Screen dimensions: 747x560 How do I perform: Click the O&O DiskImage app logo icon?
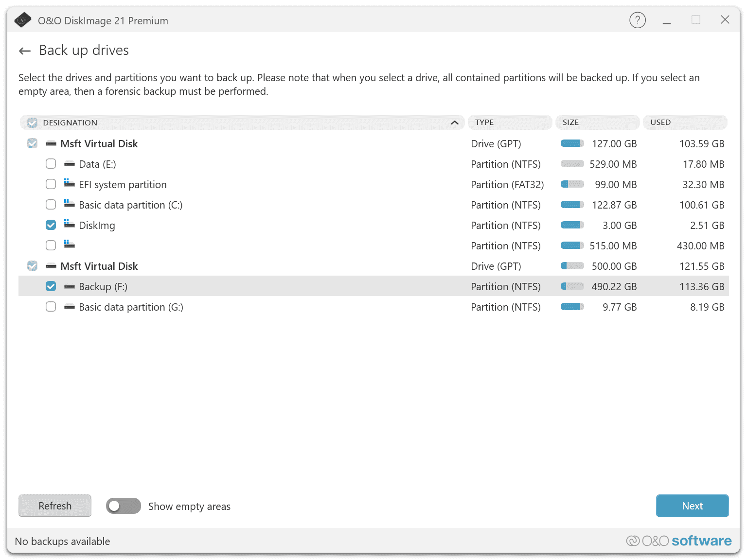click(x=23, y=20)
